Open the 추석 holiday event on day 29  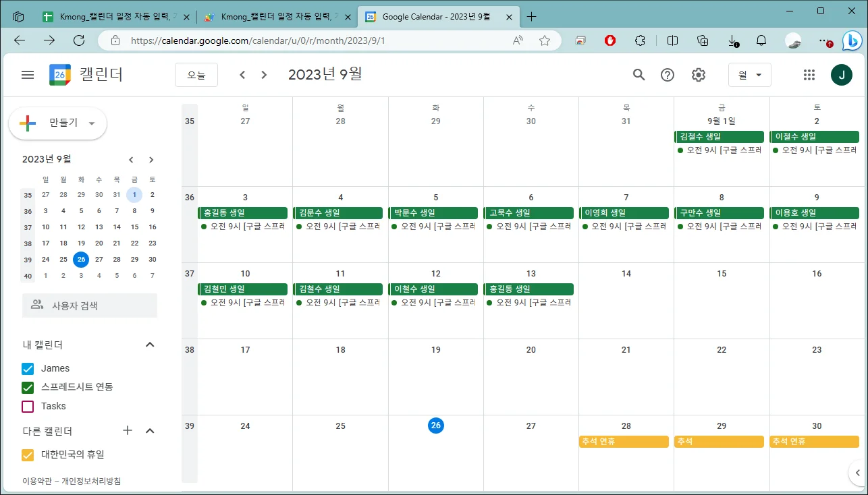[x=720, y=442]
